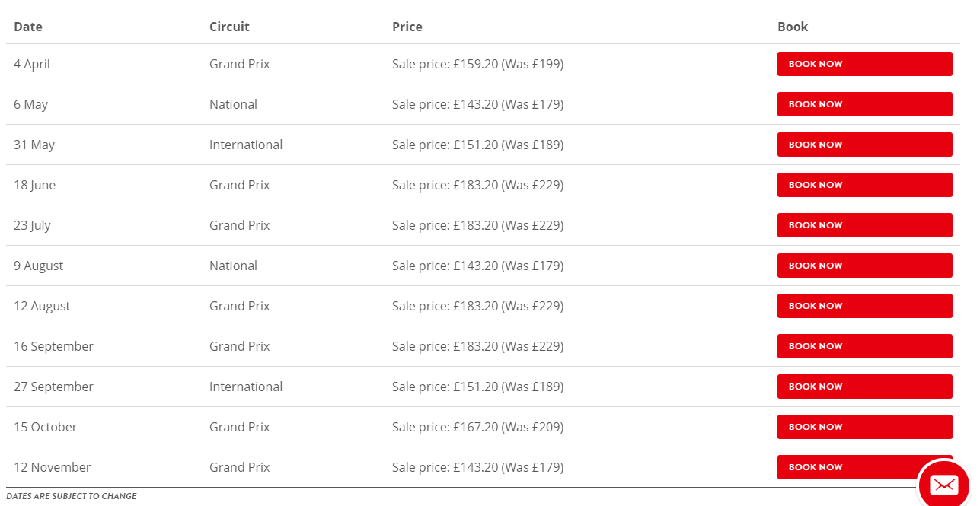Select the £159.20 sale price text
The height and width of the screenshot is (506, 980).
[x=476, y=64]
